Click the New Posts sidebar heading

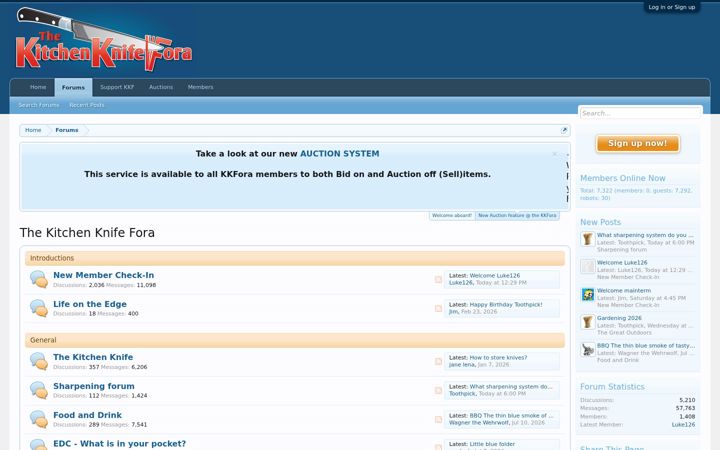[600, 222]
